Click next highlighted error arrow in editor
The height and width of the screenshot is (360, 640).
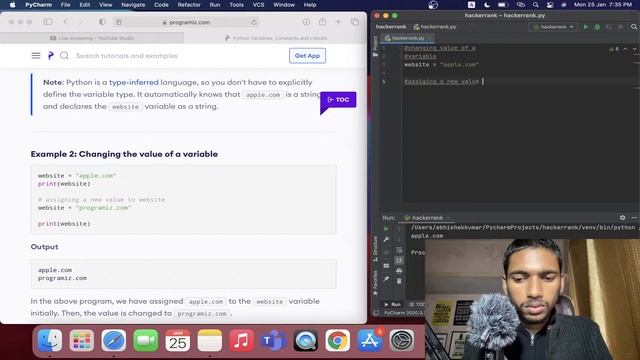[634, 49]
